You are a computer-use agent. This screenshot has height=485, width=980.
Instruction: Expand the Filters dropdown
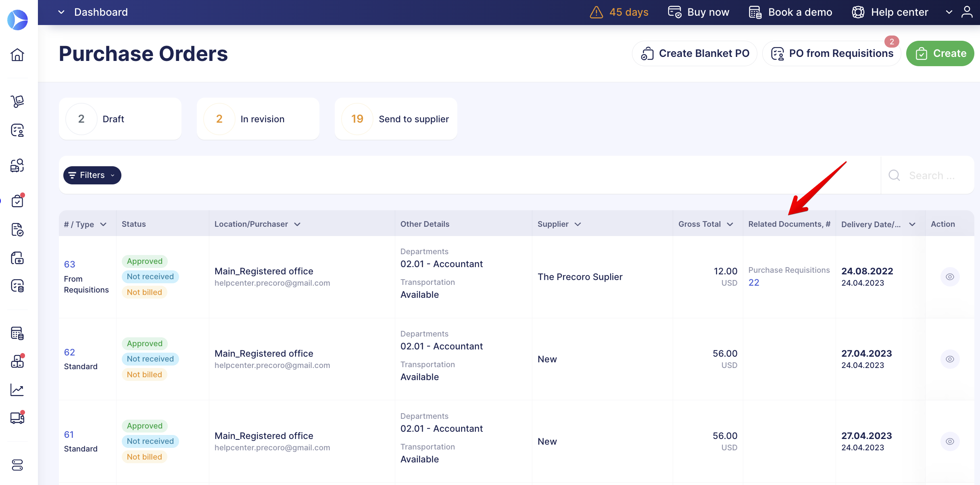click(x=92, y=175)
